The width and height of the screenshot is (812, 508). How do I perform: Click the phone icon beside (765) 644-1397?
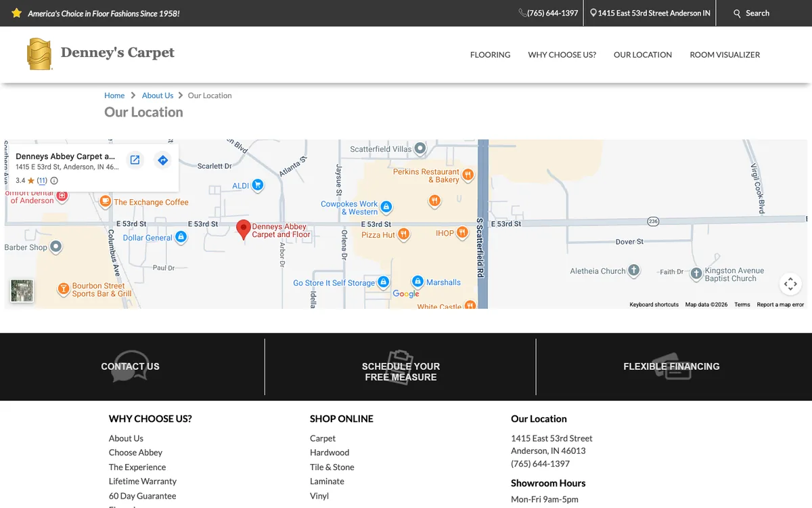click(523, 13)
